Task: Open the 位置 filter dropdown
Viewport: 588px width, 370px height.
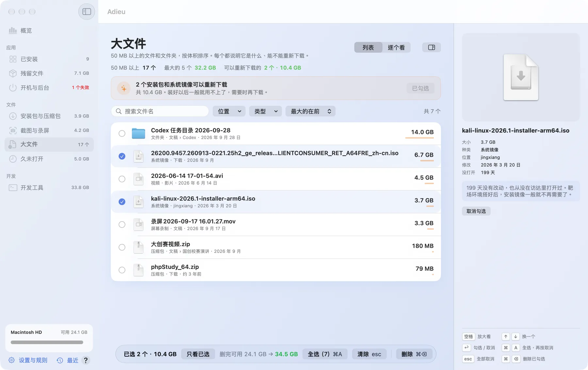Action: coord(229,111)
